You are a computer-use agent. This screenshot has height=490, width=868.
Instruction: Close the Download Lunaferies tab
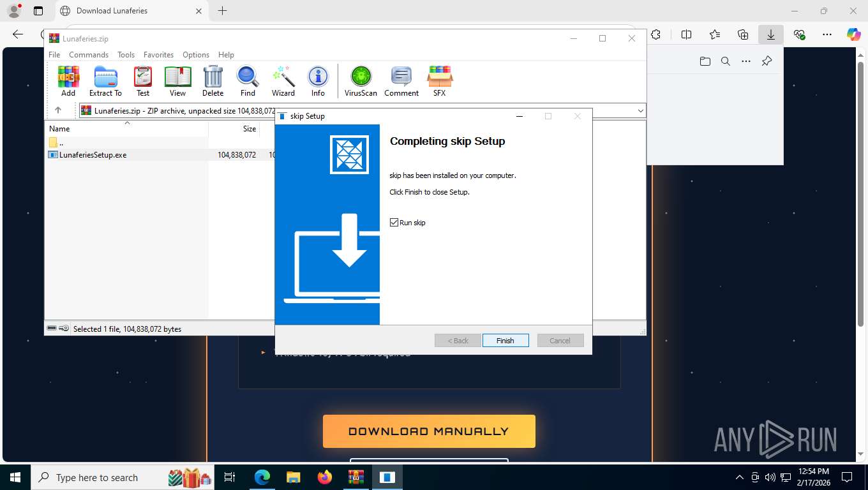click(198, 11)
